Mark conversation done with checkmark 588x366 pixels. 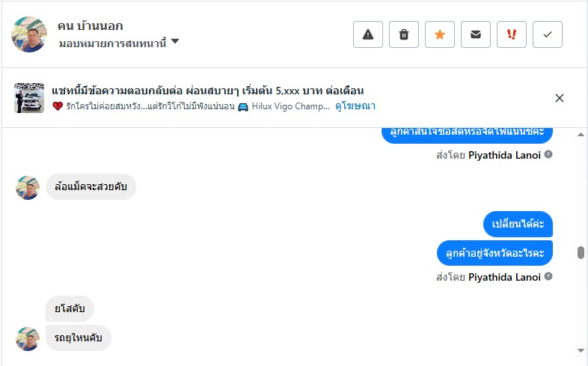coord(548,34)
